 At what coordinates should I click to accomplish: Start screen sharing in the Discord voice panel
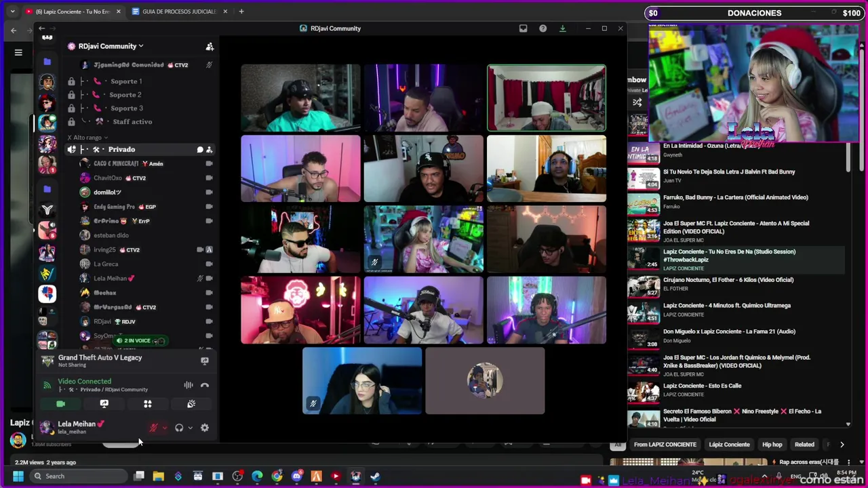104,404
